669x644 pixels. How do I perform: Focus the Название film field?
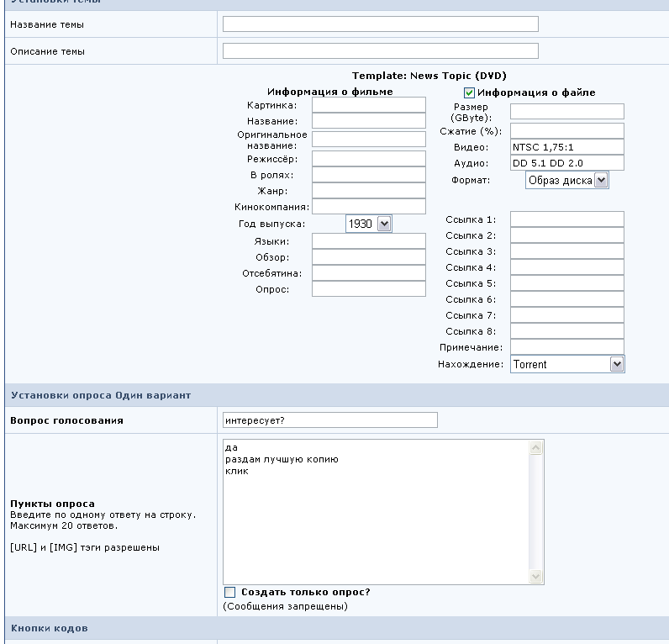tap(369, 121)
